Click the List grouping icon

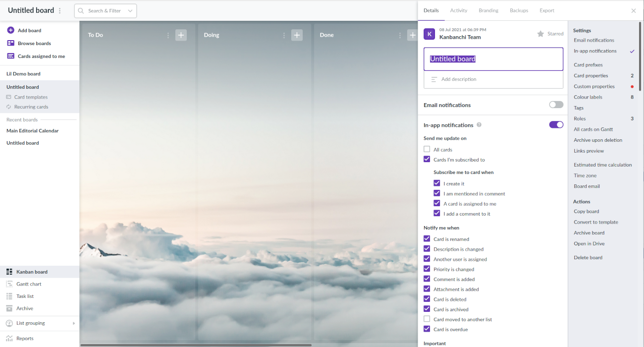[9, 323]
